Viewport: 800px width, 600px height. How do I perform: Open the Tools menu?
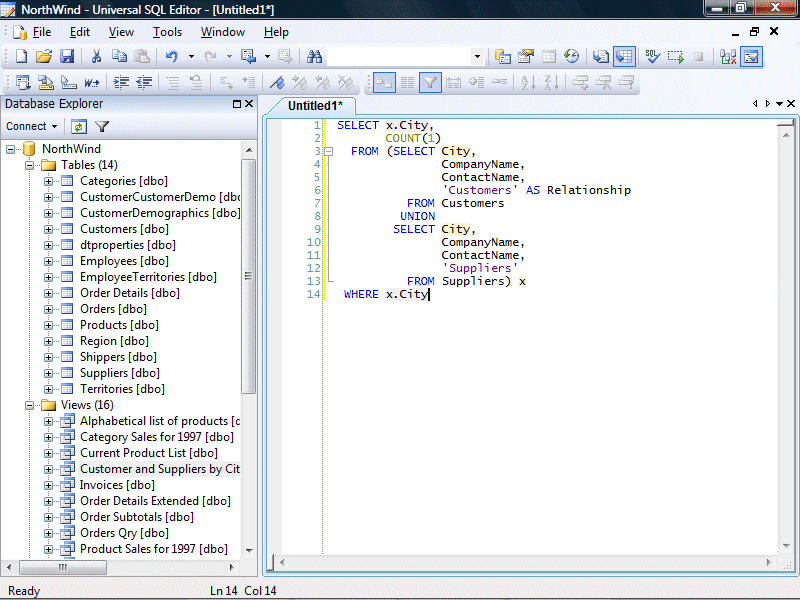coord(167,32)
